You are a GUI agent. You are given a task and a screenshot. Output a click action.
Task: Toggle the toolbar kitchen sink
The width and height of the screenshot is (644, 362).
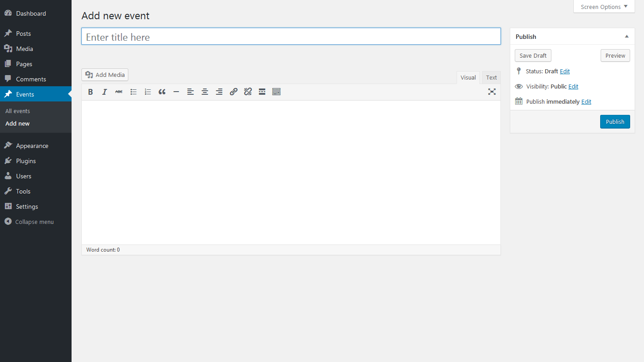point(276,92)
